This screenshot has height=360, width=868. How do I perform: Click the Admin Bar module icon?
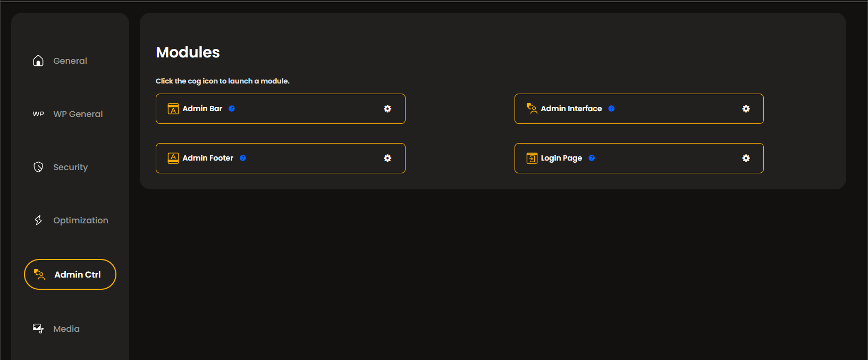click(173, 108)
